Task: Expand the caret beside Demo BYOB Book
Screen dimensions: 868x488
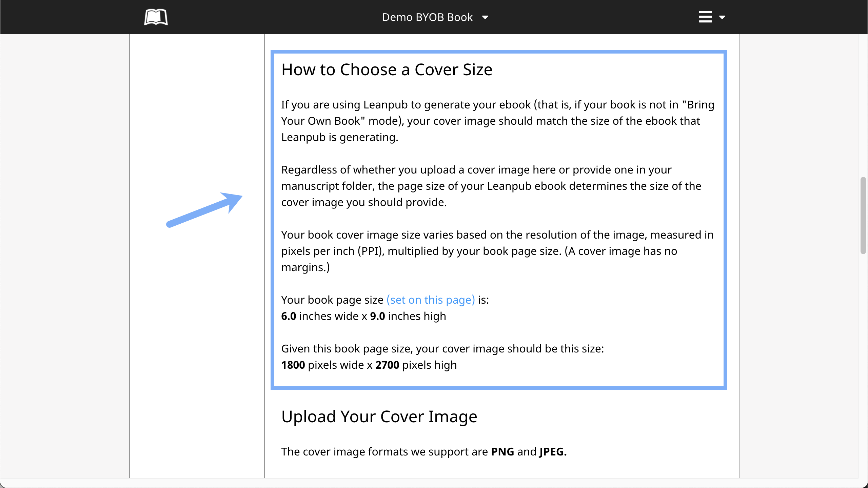Action: 485,17
